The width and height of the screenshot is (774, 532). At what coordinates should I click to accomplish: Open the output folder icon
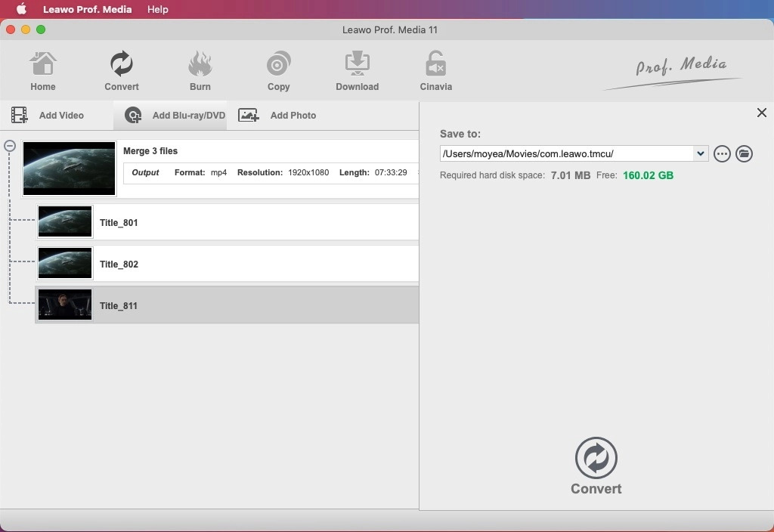click(744, 154)
